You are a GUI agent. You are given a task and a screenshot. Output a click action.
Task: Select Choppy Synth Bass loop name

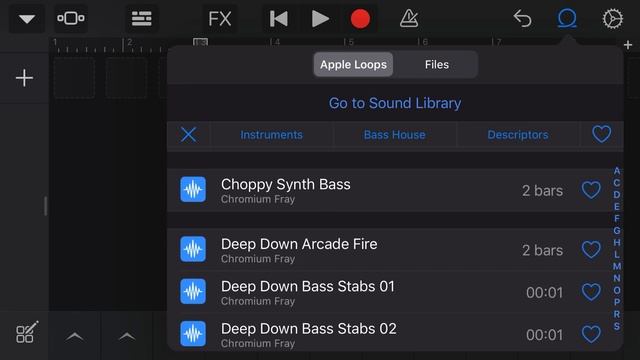pyautogui.click(x=286, y=184)
